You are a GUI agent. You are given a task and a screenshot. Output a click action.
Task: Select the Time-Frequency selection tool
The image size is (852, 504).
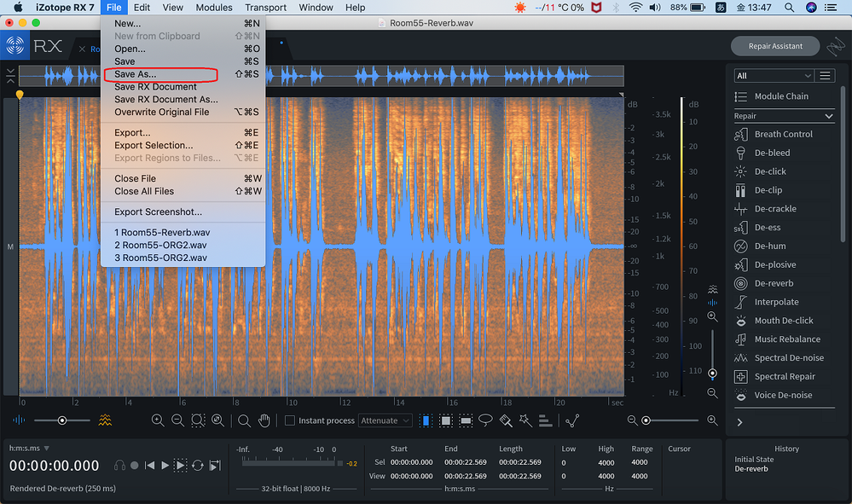click(446, 420)
